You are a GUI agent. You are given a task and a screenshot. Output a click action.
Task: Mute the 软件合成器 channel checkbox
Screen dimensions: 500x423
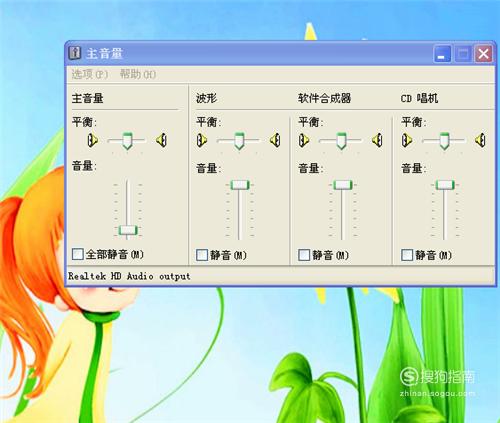304,255
